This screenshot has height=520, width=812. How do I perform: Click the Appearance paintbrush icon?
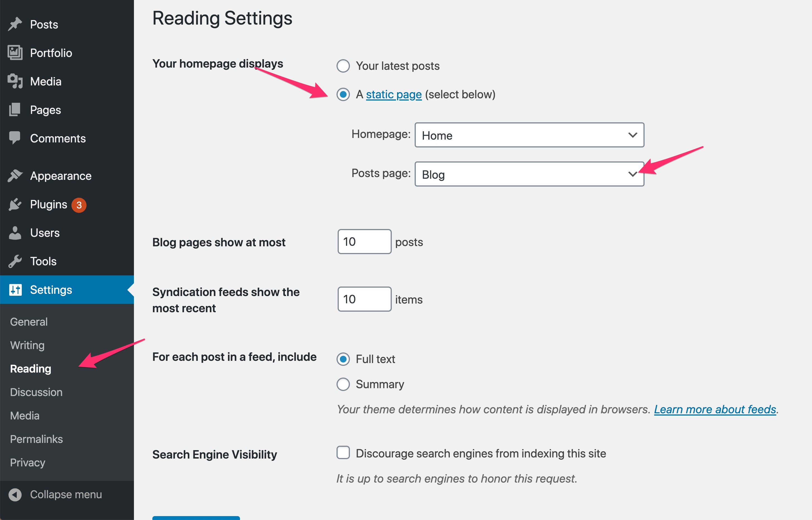tap(15, 176)
